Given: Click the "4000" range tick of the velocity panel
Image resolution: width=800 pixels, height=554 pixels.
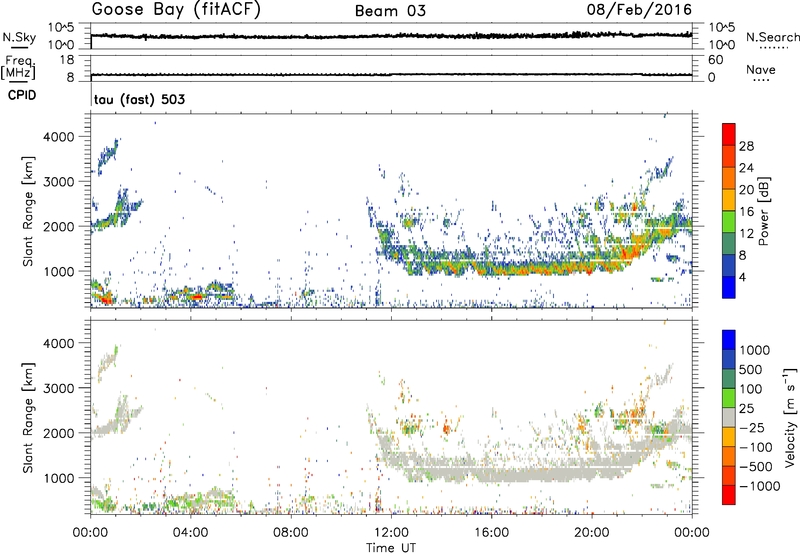Looking at the screenshot, I should (x=59, y=343).
